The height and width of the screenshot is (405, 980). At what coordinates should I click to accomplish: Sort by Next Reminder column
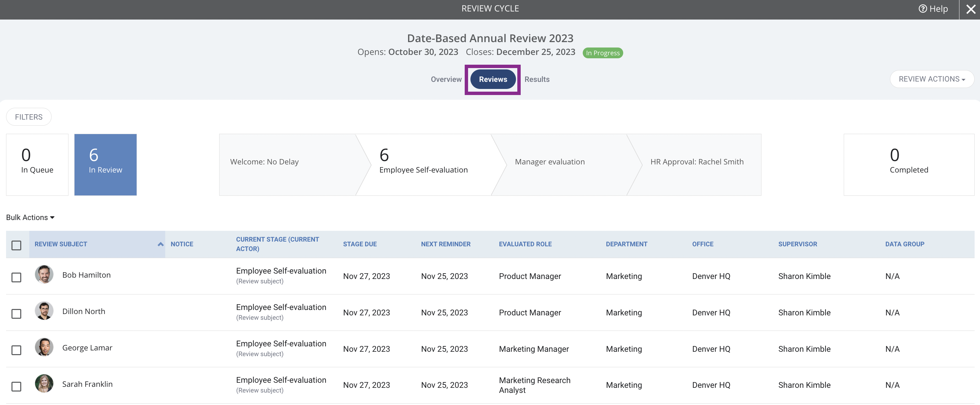[445, 244]
